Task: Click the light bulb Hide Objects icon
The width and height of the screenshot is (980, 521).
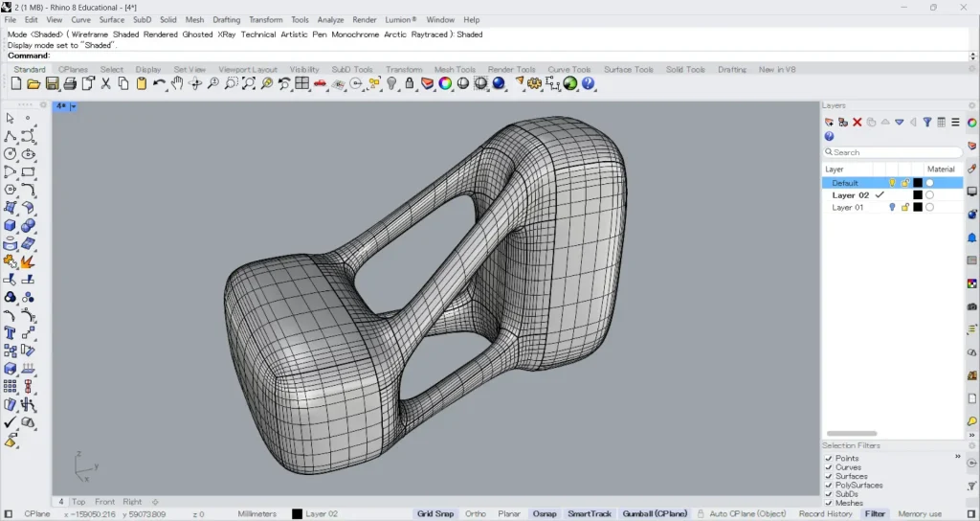Action: (391, 83)
